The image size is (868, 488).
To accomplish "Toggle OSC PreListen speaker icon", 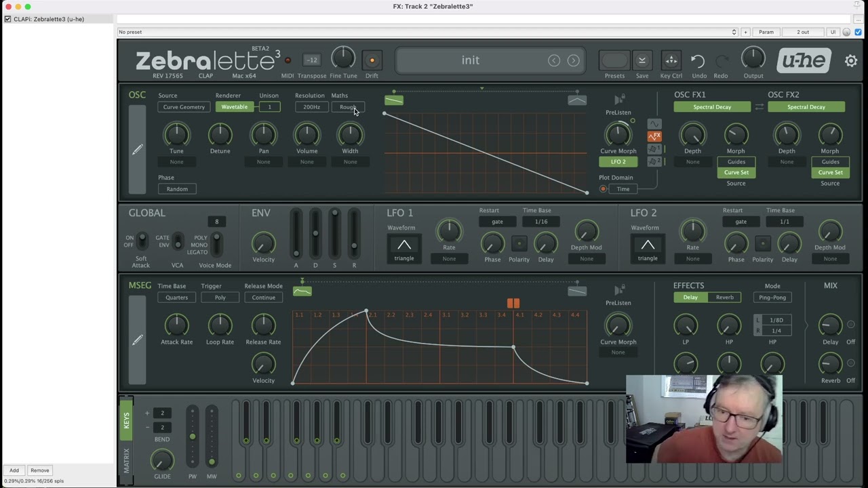I will click(x=618, y=100).
